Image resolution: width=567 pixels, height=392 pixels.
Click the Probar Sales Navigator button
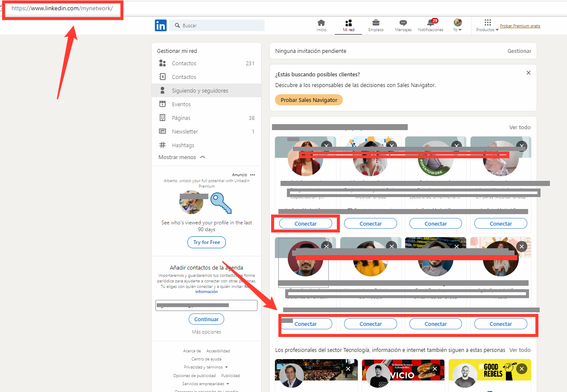pyautogui.click(x=309, y=100)
